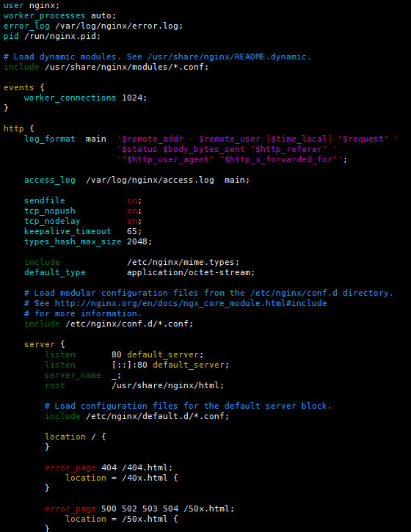
Task: Click the application/octet-stream default type
Action: coord(189,272)
